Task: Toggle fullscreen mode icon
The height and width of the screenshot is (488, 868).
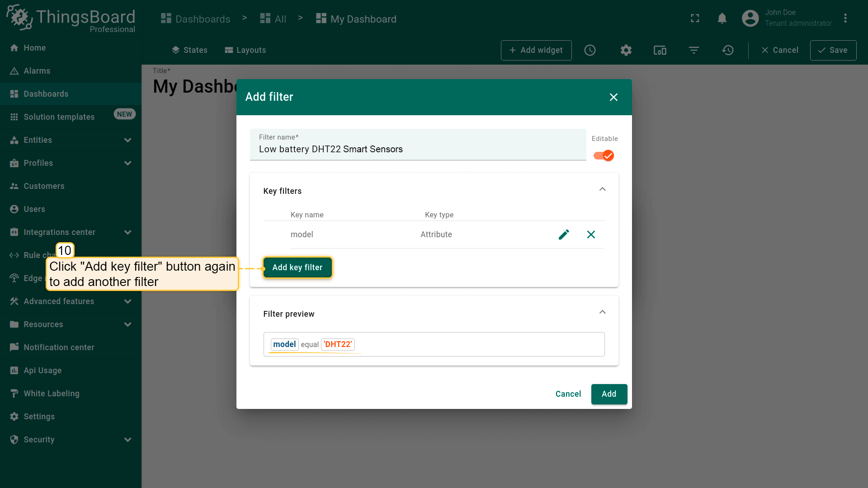Action: [695, 19]
